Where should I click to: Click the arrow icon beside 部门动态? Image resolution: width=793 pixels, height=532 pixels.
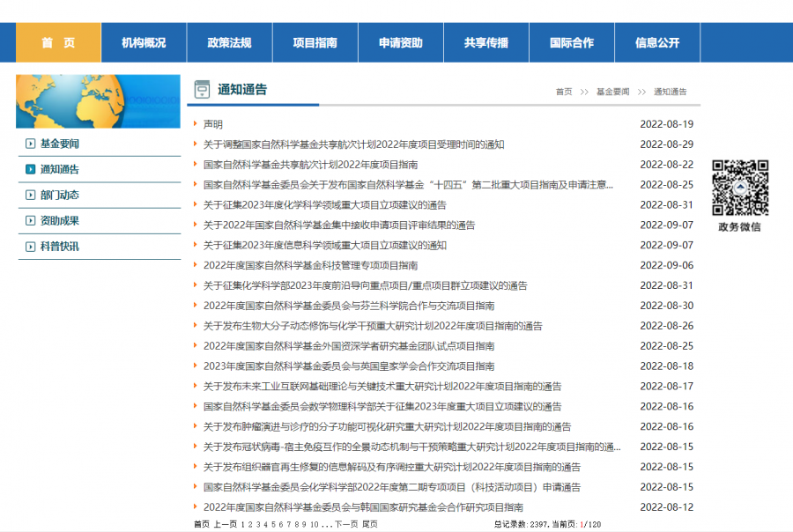[x=31, y=196]
